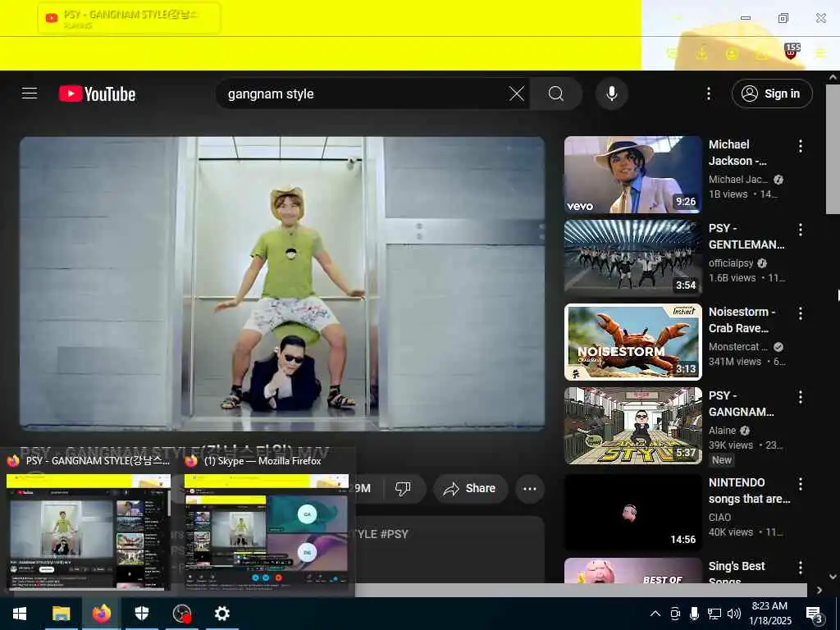The image size is (840, 630).
Task: Open options for PSY GENTLEMAN video
Action: click(801, 230)
